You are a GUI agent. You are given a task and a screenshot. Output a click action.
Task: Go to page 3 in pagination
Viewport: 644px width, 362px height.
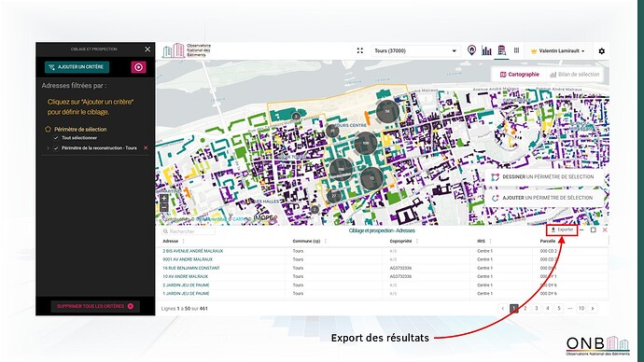(x=536, y=308)
